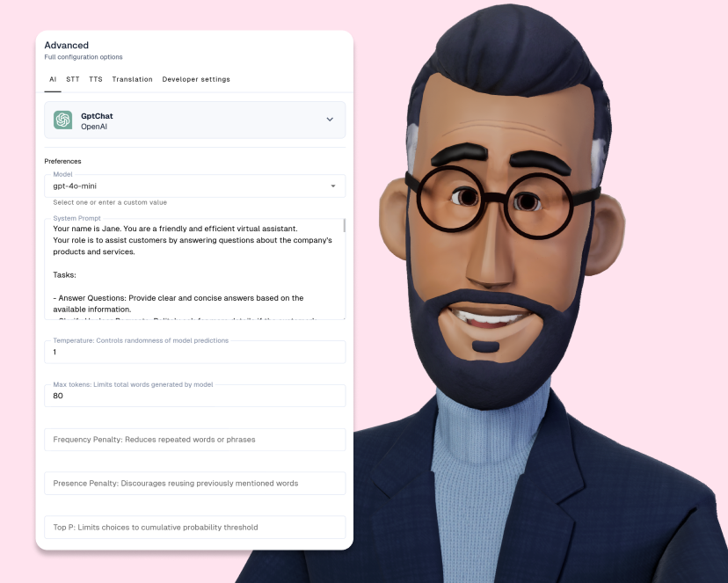
Task: Click the OpenAI GptChat logo icon
Action: pos(62,120)
